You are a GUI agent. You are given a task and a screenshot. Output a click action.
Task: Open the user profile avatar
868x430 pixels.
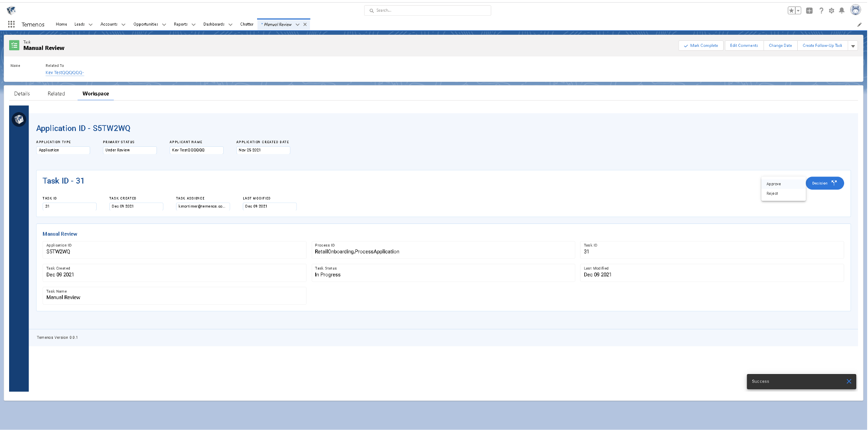pyautogui.click(x=855, y=10)
